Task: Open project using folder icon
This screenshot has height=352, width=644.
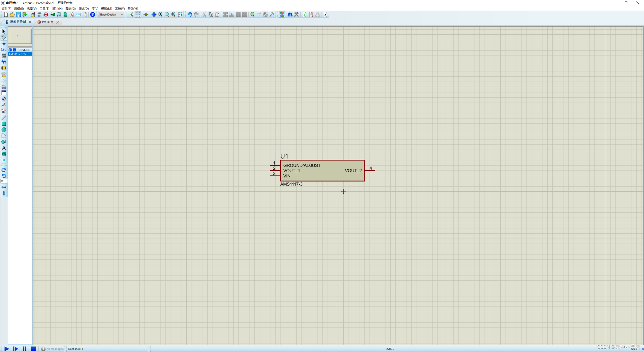Action: pyautogui.click(x=12, y=15)
